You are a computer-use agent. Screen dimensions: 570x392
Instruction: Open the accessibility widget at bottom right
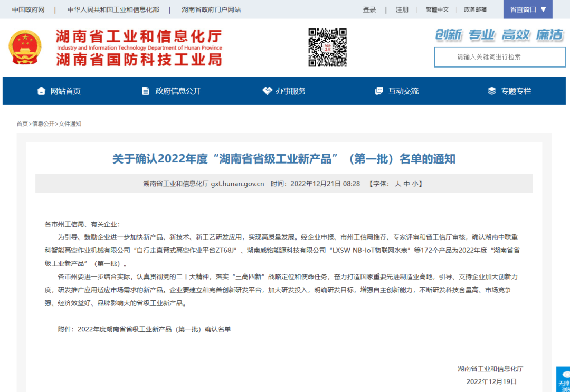[563, 379]
